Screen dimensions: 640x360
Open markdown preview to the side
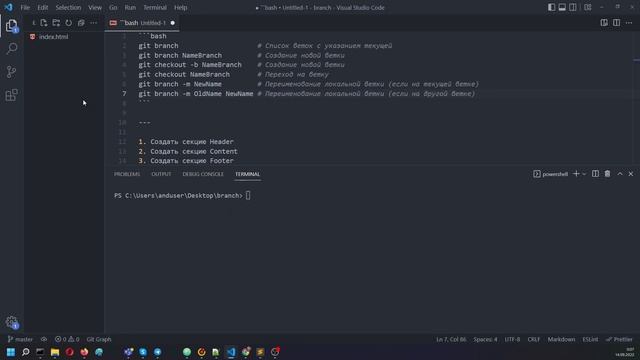[x=604, y=23]
